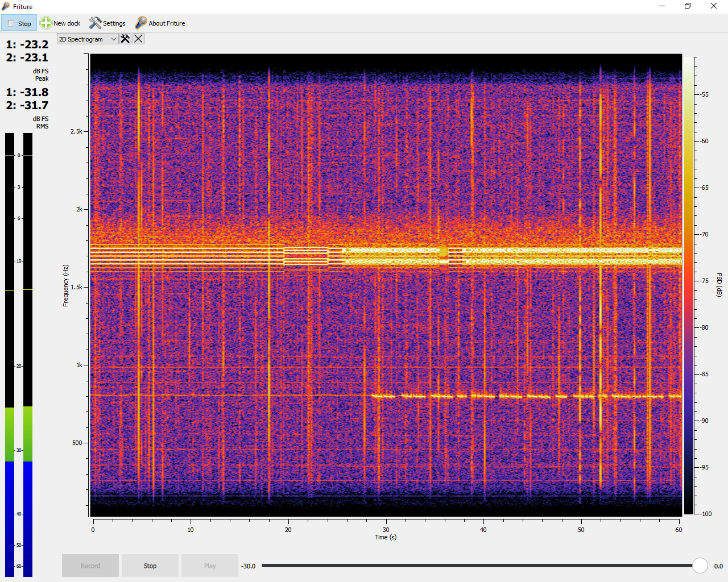Open the Settings dialog
This screenshot has width=728, height=582.
point(107,23)
